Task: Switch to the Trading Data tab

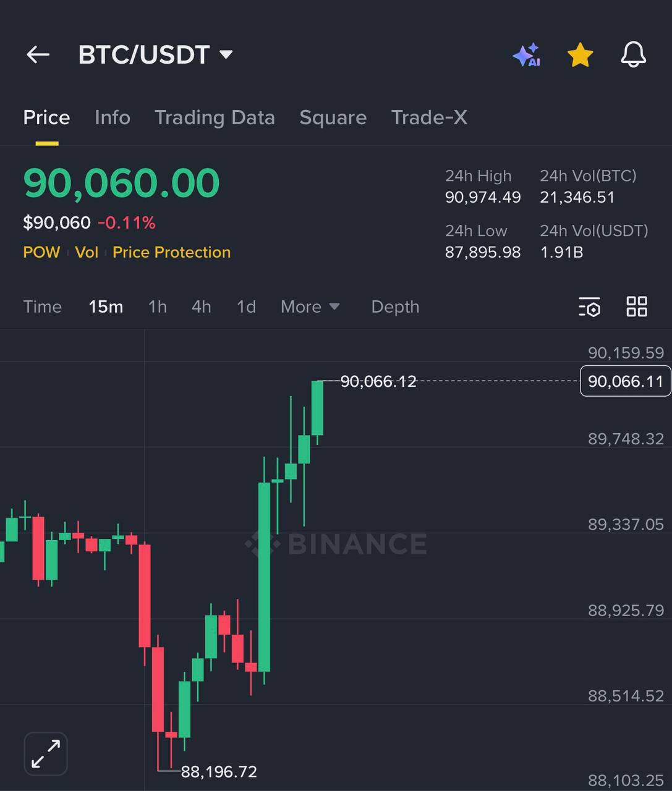Action: 215,117
